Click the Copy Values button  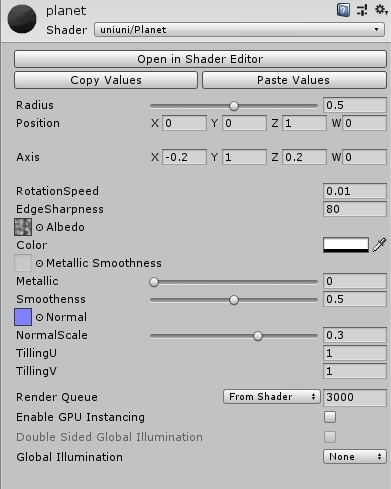point(106,80)
